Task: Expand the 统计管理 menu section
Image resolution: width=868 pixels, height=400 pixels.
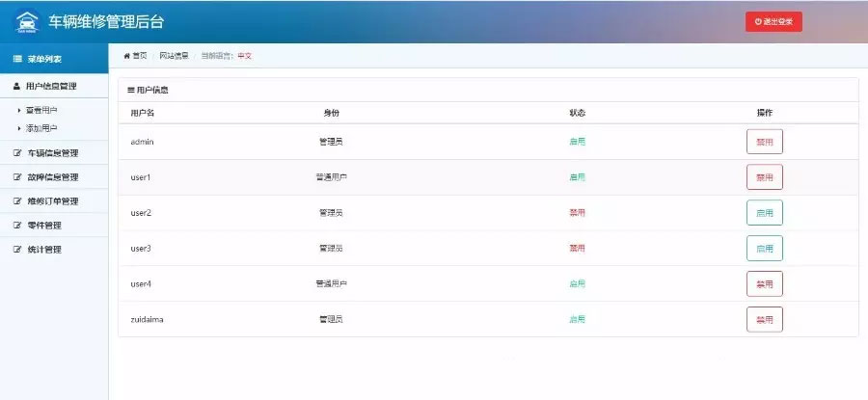Action: click(x=44, y=250)
